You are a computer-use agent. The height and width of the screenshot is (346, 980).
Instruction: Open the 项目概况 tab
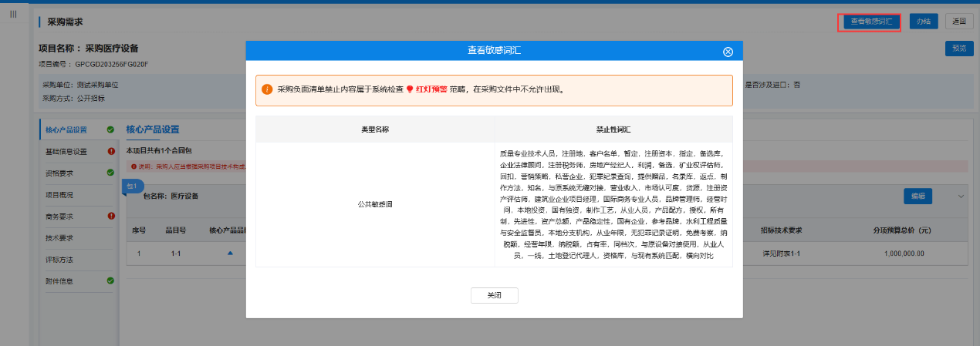tap(59, 195)
